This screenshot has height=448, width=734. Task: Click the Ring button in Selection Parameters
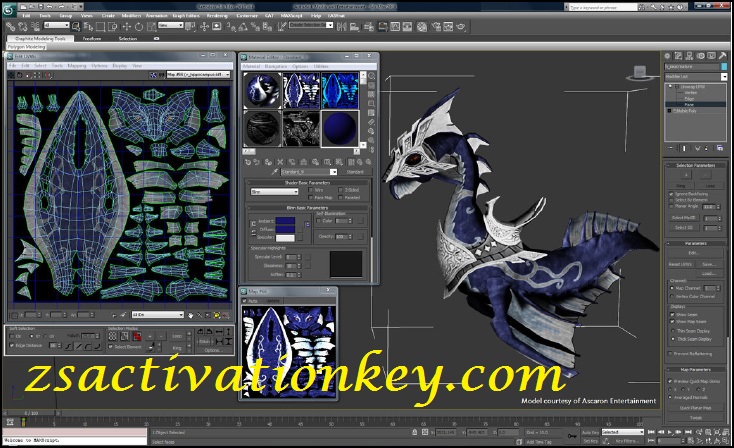680,186
